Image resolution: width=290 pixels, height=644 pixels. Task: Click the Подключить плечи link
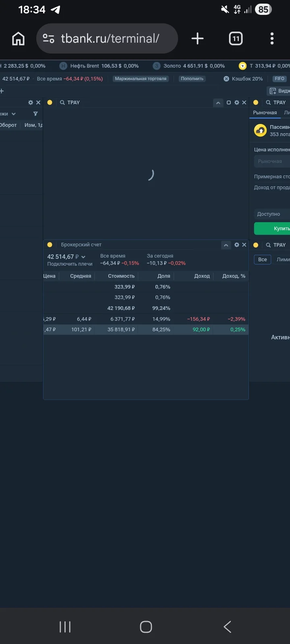tap(70, 264)
